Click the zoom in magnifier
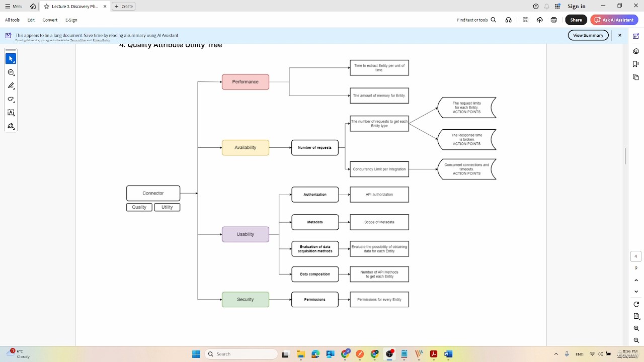The width and height of the screenshot is (644, 362). click(636, 328)
